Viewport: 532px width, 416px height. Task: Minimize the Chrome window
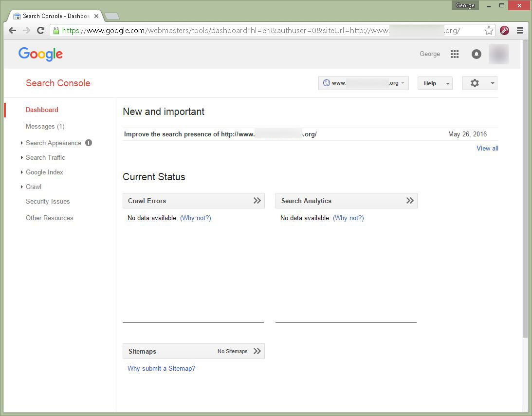[x=489, y=5]
